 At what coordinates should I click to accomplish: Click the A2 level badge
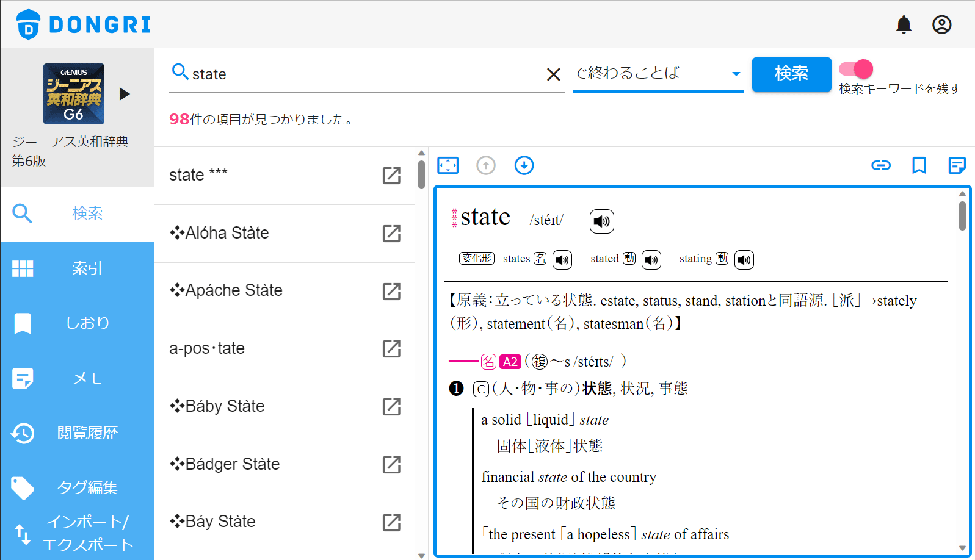[x=510, y=362]
